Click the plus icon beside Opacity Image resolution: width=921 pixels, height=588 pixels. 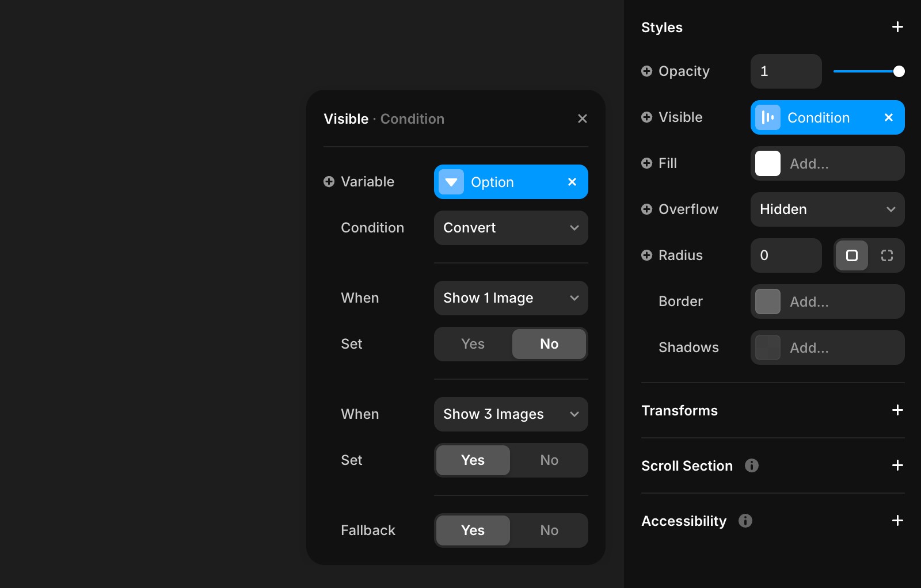pyautogui.click(x=646, y=71)
